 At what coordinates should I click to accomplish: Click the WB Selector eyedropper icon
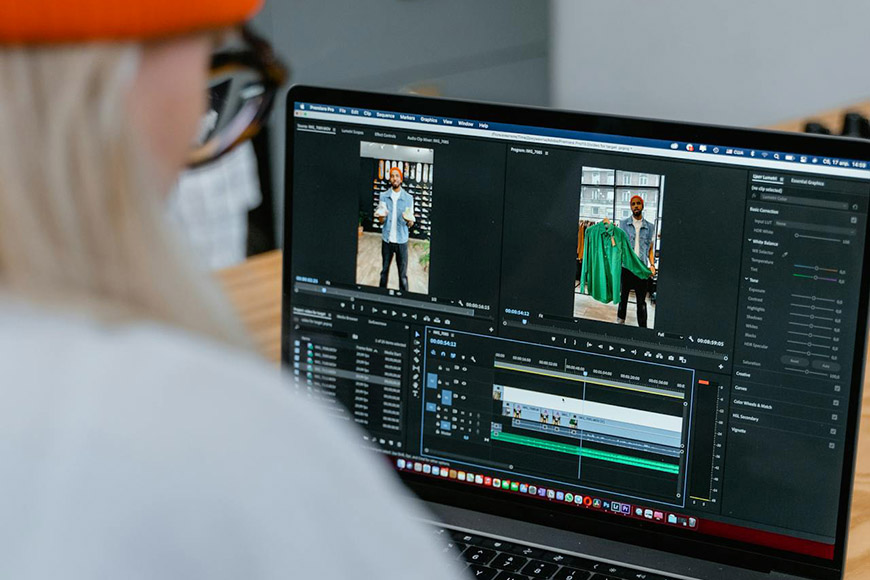click(x=786, y=254)
